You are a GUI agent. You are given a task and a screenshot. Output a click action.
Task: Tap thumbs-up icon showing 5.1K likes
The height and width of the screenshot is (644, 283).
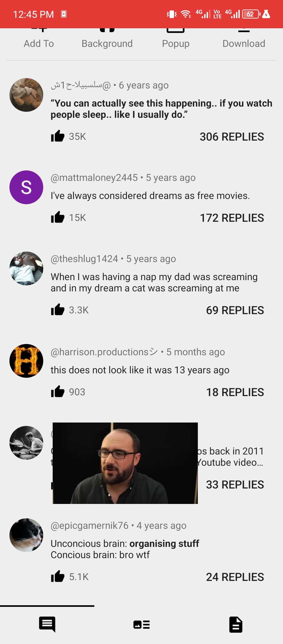coord(58,576)
